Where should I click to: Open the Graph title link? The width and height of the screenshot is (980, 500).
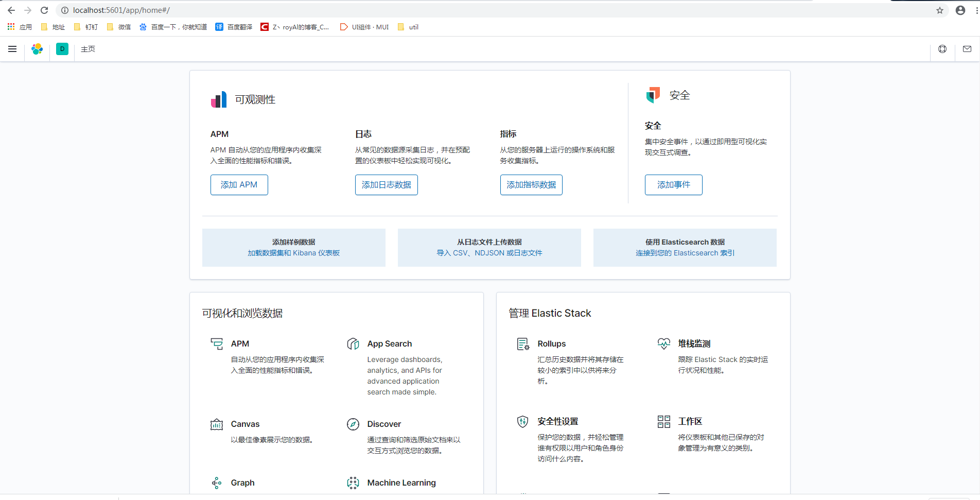242,482
